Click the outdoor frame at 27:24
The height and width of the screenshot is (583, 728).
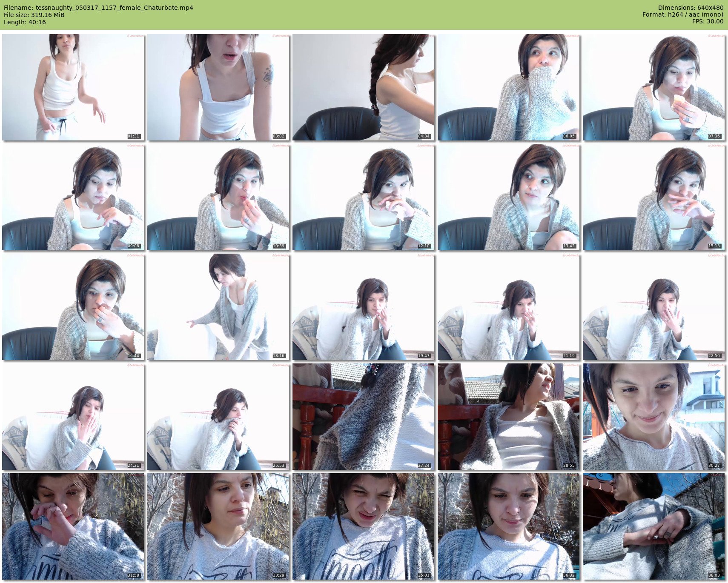pyautogui.click(x=364, y=417)
